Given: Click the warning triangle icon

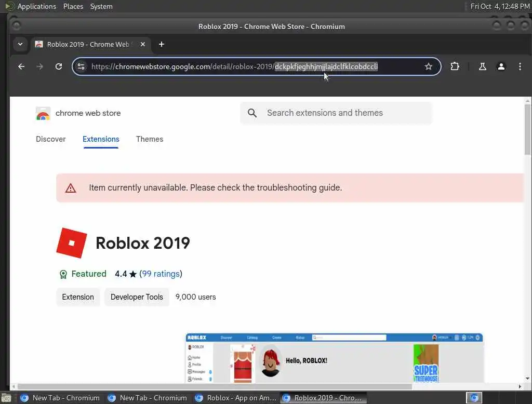Looking at the screenshot, I should point(71,188).
